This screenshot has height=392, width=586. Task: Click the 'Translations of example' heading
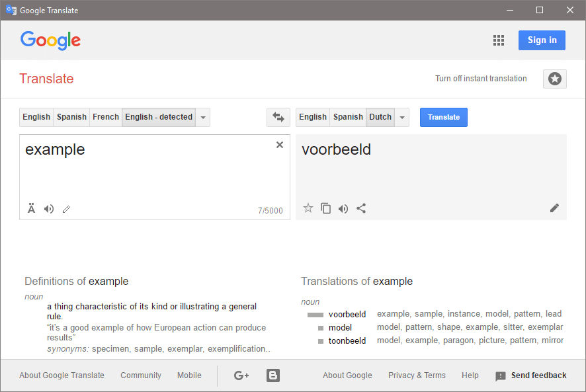click(x=357, y=282)
